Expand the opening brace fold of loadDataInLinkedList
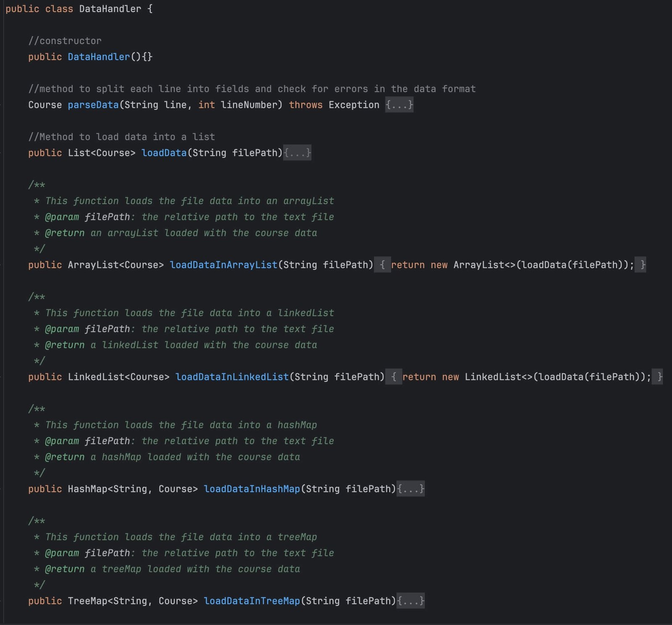Screen dimensions: 672x625 click(394, 377)
